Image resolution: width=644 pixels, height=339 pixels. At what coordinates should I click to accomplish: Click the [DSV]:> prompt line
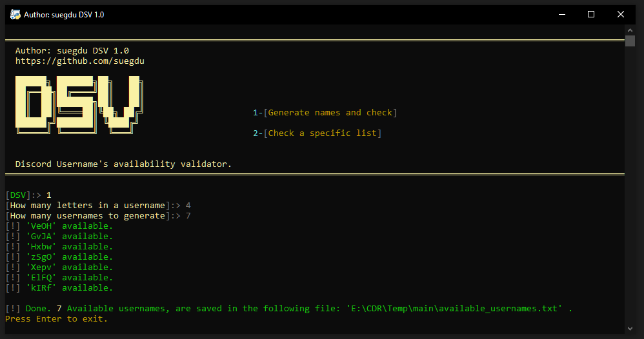(28, 195)
